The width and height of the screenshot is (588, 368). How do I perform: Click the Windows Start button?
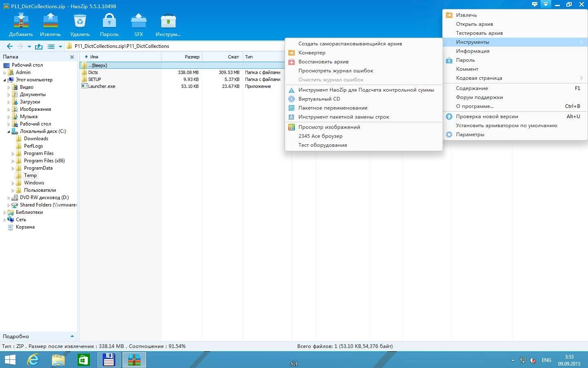(10, 360)
